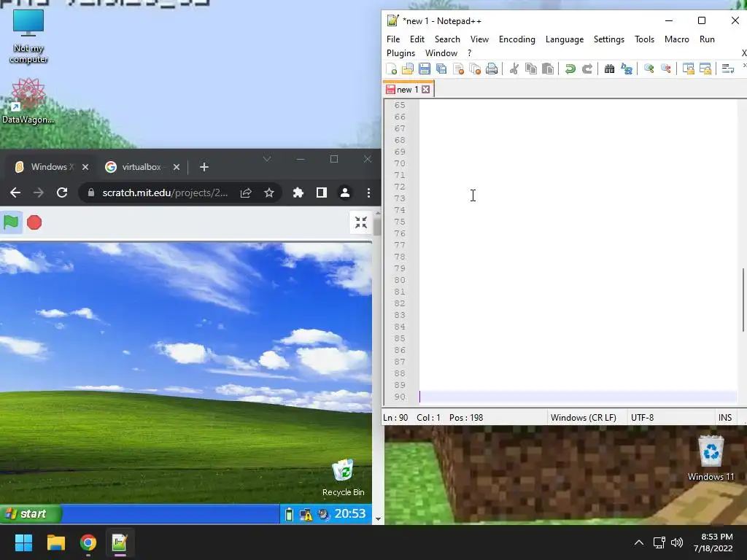
Task: Toggle the INS insert mode indicator
Action: [724, 418]
